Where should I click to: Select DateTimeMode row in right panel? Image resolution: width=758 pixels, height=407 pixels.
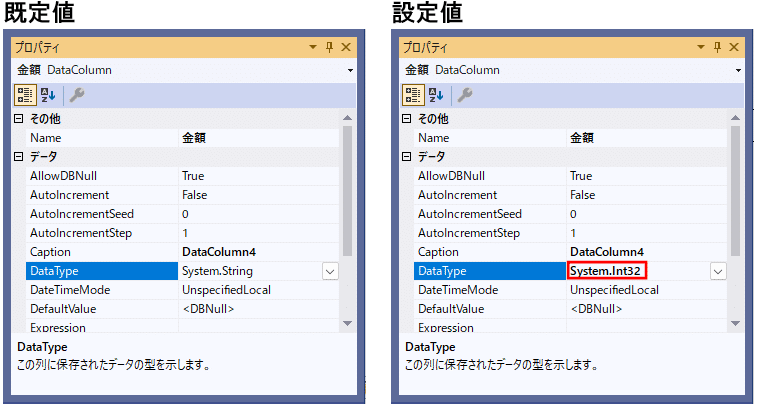[x=570, y=290]
